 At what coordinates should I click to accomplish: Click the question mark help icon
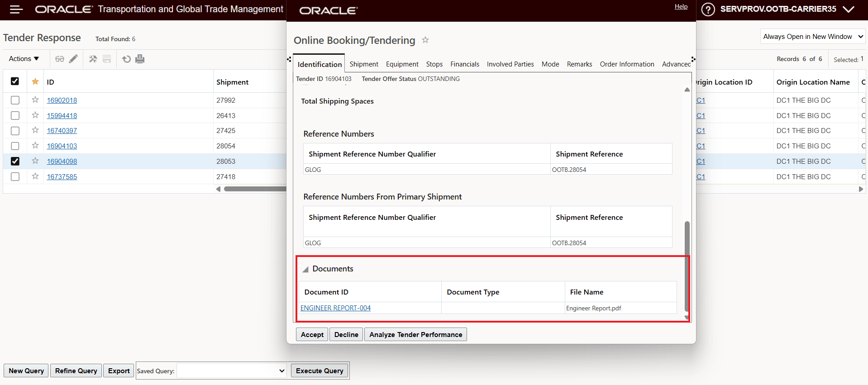(x=708, y=10)
